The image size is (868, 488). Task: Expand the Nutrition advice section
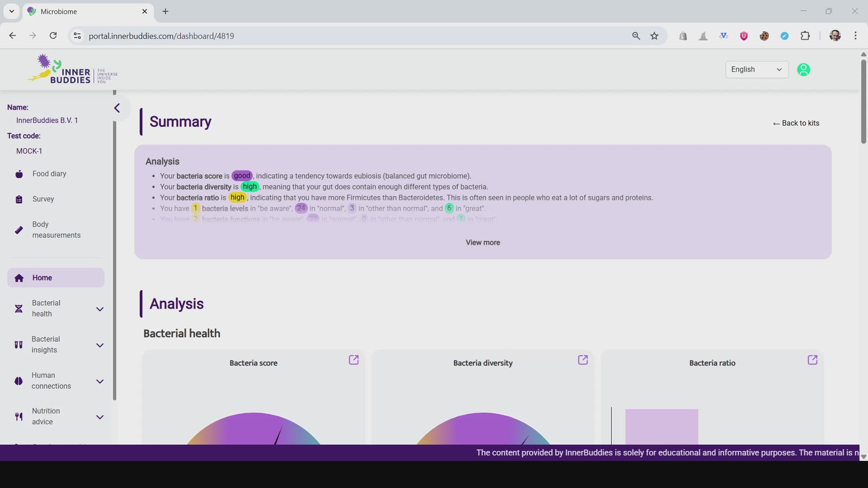click(x=100, y=417)
